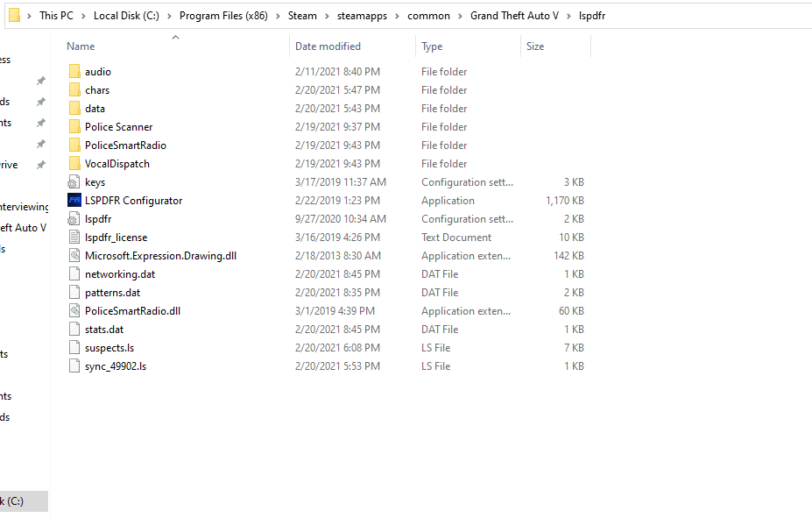Click the stats.dat file icon
812x518 pixels.
(74, 330)
